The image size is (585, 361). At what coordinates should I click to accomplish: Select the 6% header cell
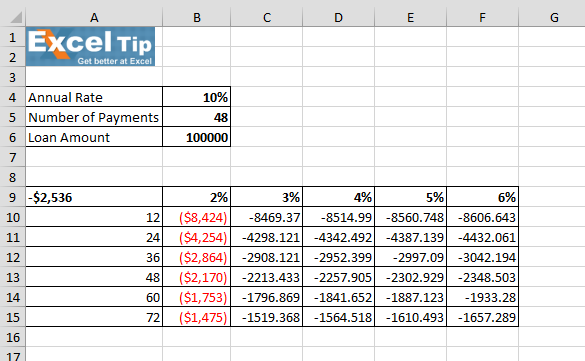[x=482, y=197]
